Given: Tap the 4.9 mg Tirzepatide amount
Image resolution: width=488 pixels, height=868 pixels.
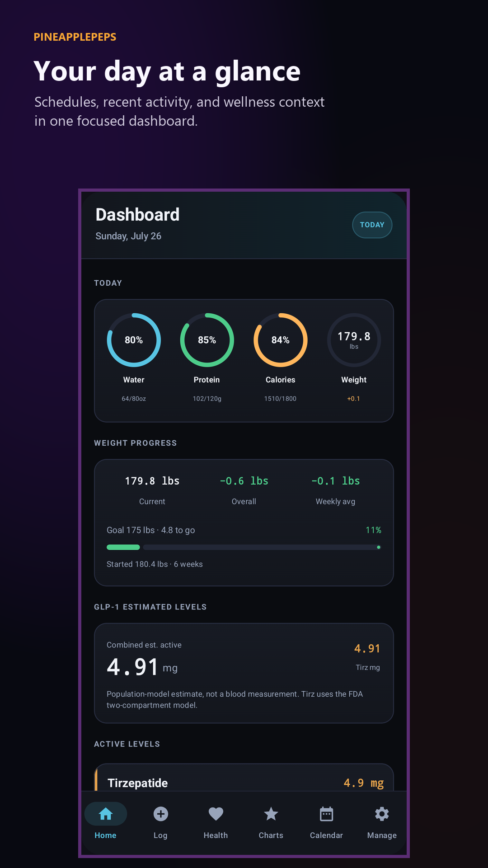Looking at the screenshot, I should pyautogui.click(x=364, y=783).
